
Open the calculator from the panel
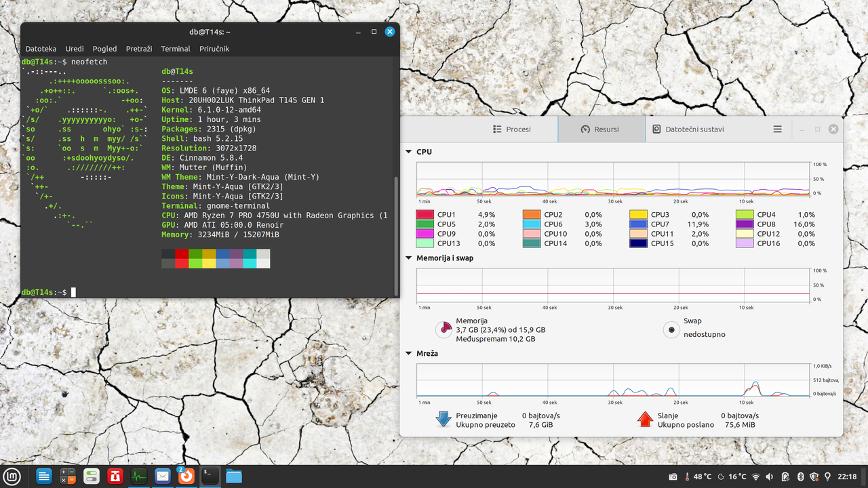pyautogui.click(x=68, y=476)
